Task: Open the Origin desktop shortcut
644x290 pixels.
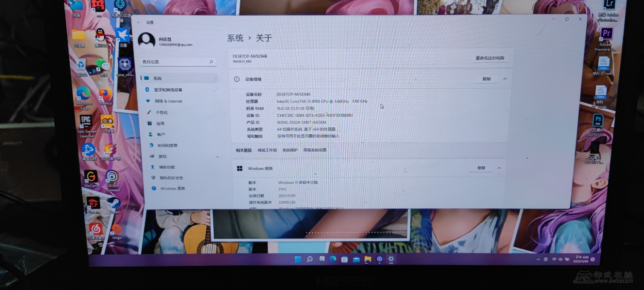Action: (x=116, y=229)
